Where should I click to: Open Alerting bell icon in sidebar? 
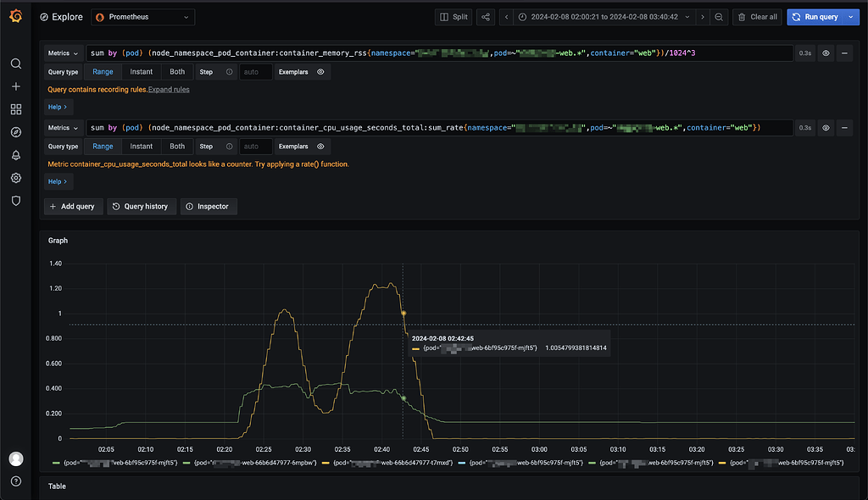tap(15, 155)
